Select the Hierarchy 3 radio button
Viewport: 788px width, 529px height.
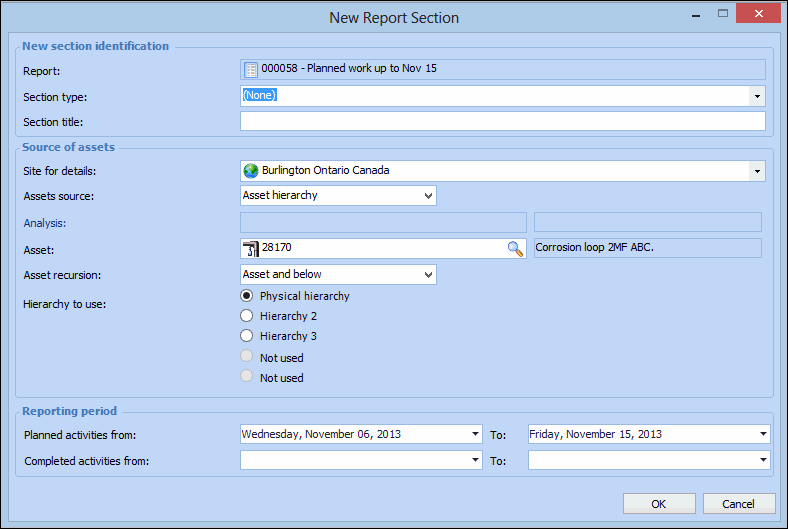pos(247,336)
